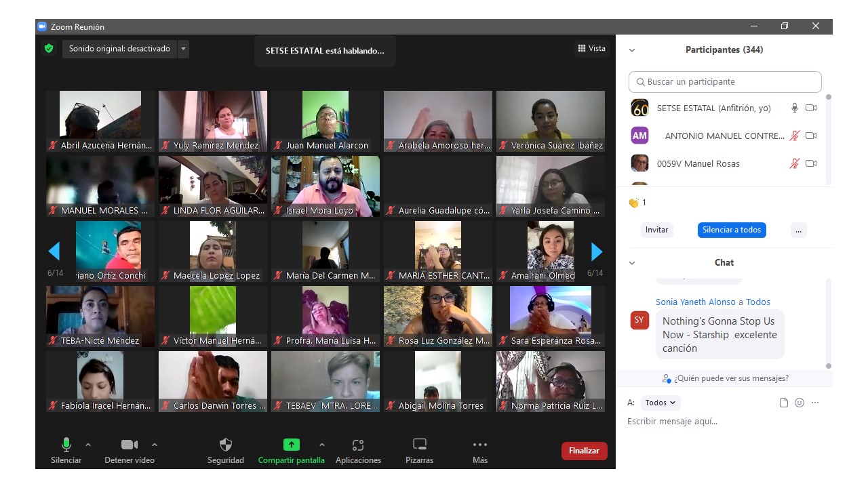Image resolution: width=868 pixels, height=488 pixels.
Task: Select Amairani Olmed video tile
Action: [x=551, y=251]
